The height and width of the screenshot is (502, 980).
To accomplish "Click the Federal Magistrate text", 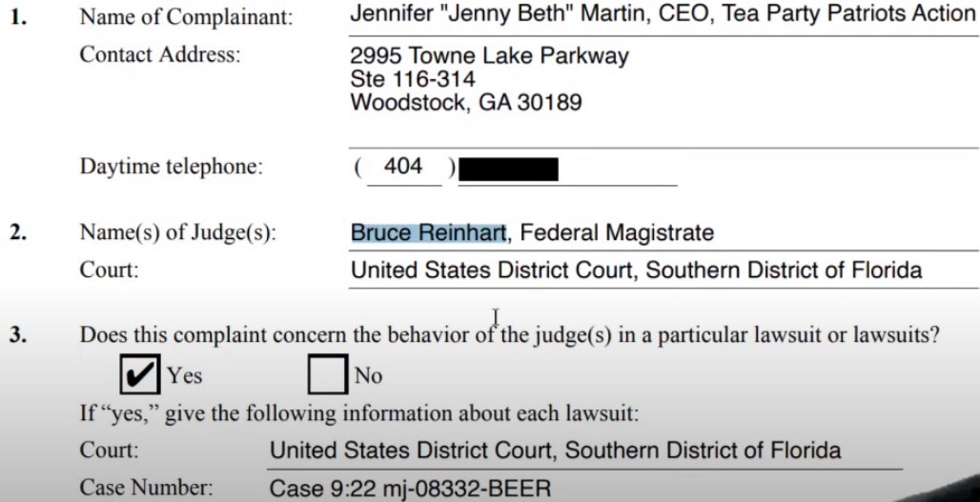I will [x=617, y=231].
